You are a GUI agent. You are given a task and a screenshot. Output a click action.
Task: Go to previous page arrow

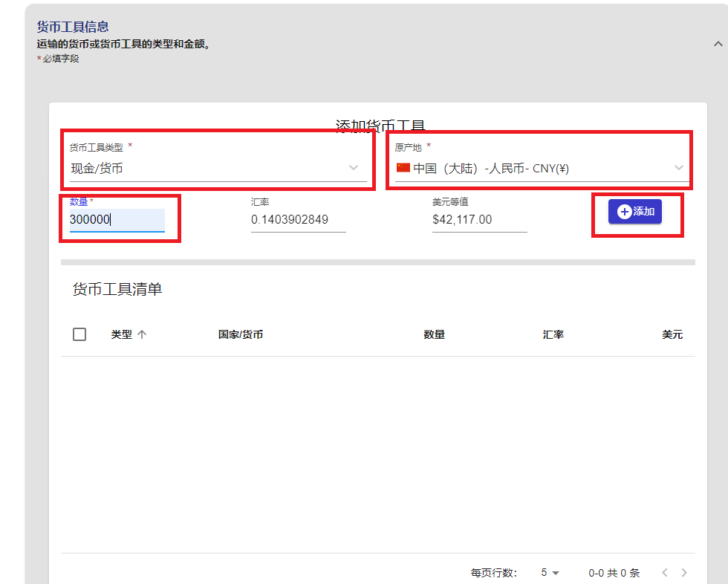click(x=665, y=572)
